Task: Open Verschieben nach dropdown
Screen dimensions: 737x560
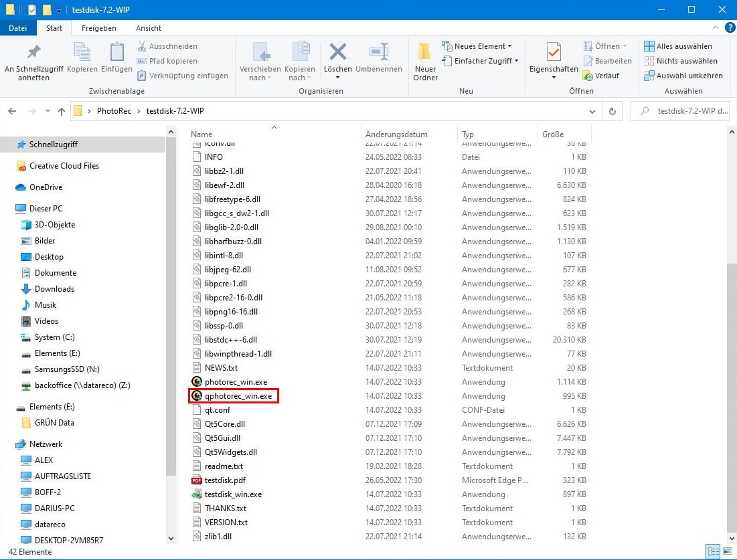Action: tap(260, 62)
